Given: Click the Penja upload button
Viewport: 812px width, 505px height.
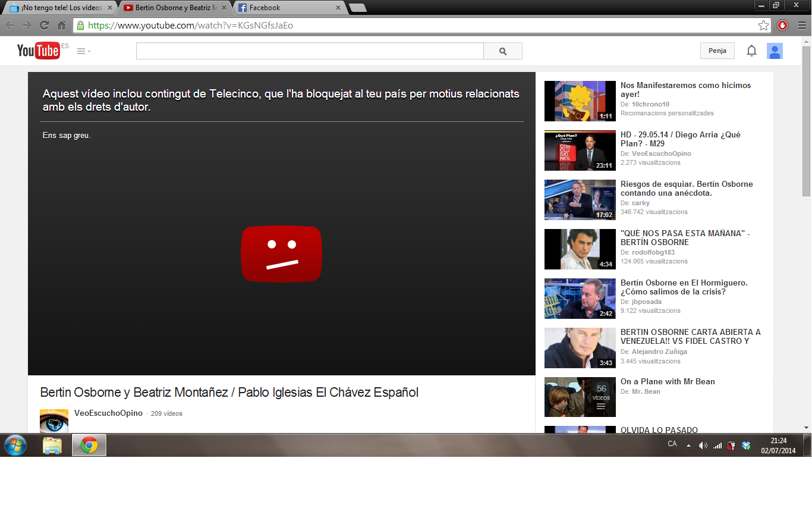Looking at the screenshot, I should (x=717, y=51).
